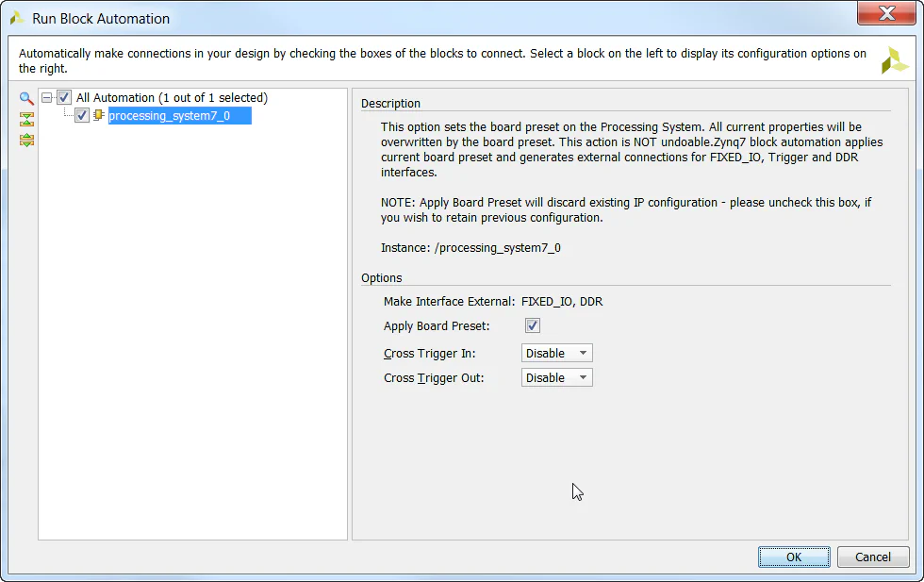
Task: Click the Vivado logo in the title bar
Action: click(16, 17)
